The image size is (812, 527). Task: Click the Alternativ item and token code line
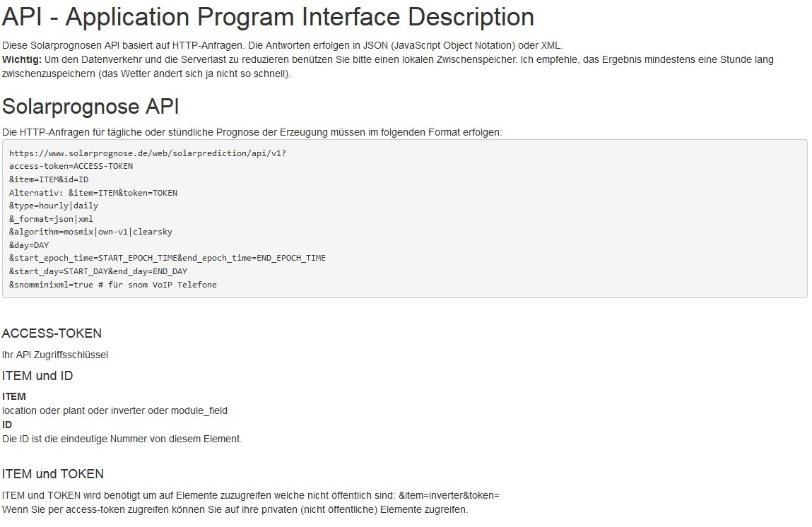click(x=93, y=193)
